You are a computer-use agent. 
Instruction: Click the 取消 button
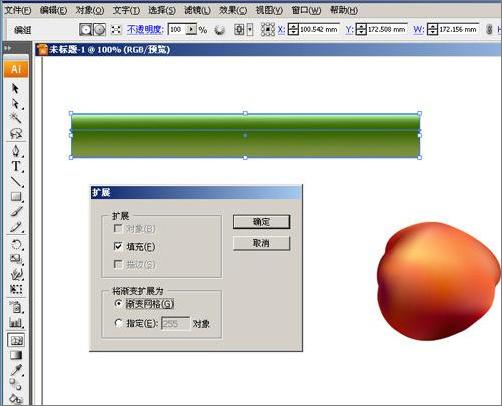pyautogui.click(x=261, y=243)
